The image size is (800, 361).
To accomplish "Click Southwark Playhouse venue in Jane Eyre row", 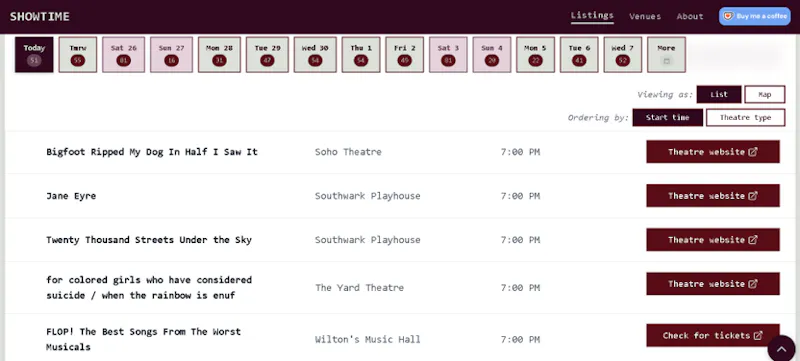I will pos(367,196).
